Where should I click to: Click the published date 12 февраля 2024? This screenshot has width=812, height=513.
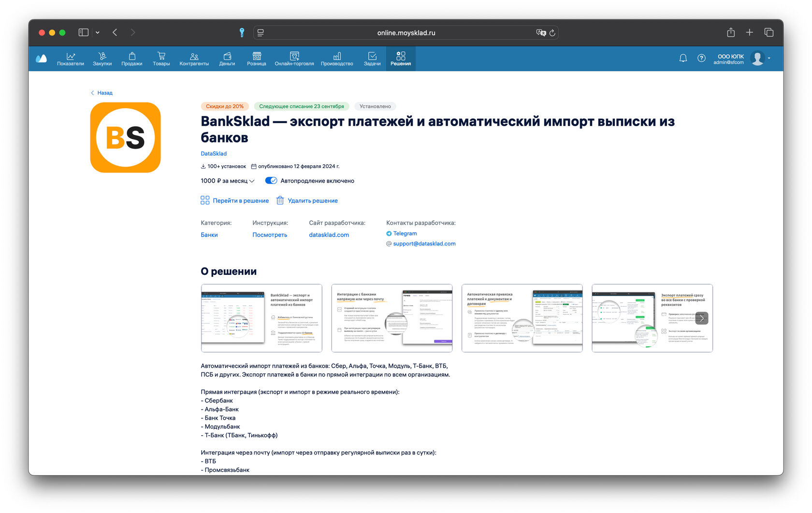(295, 167)
